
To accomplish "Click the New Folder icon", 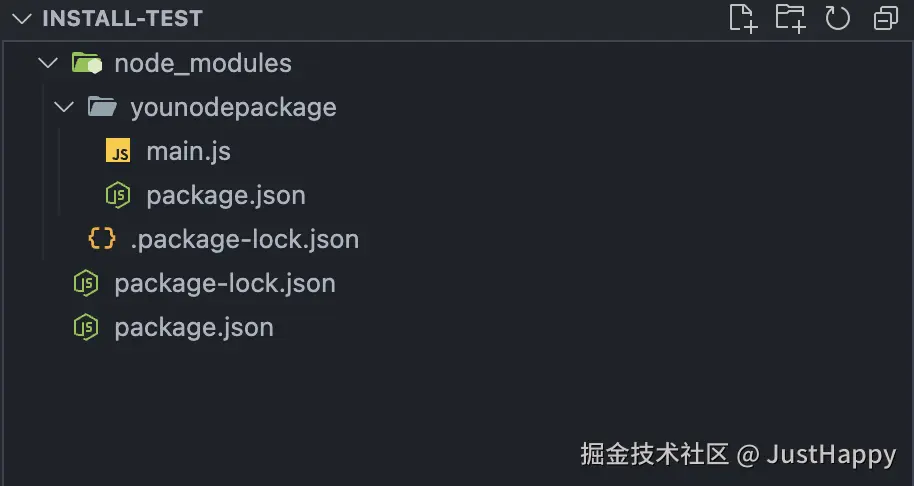I will [790, 18].
